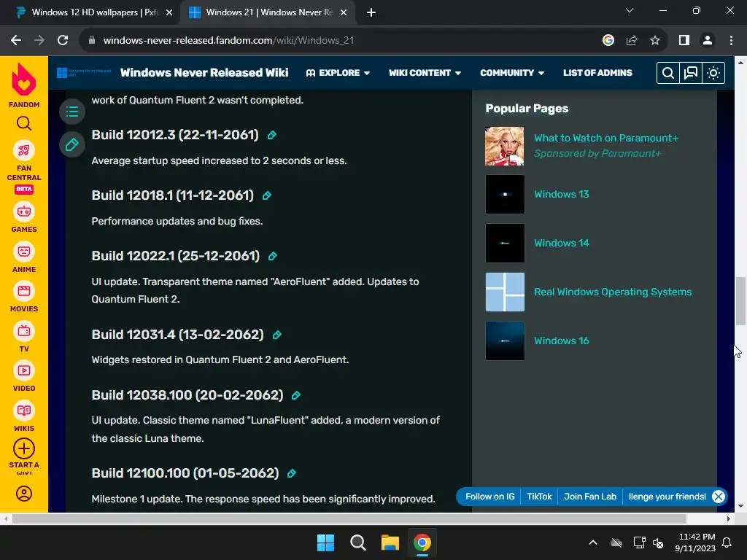Image resolution: width=747 pixels, height=560 pixels.
Task: Share this page icon in address bar
Action: (x=632, y=41)
